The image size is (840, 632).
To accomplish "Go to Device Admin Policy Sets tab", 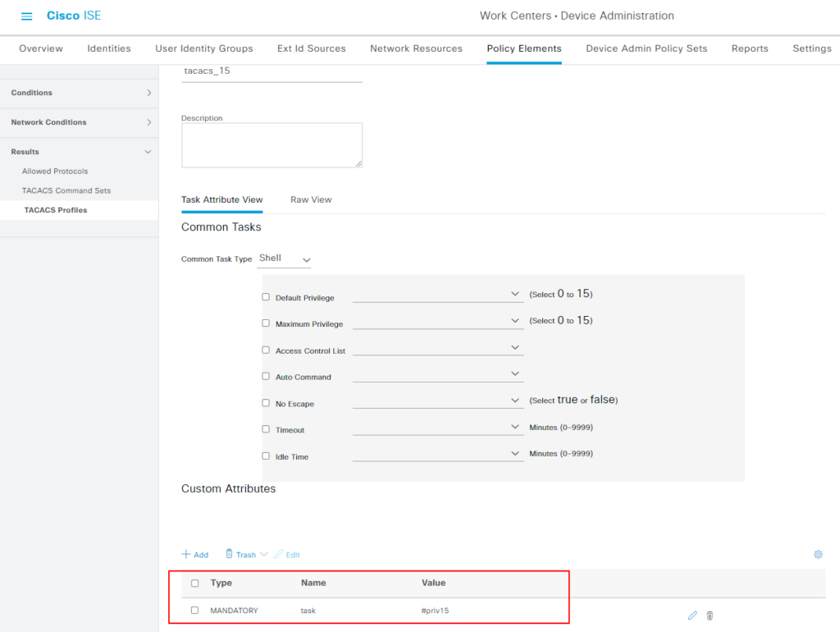I will pos(646,48).
